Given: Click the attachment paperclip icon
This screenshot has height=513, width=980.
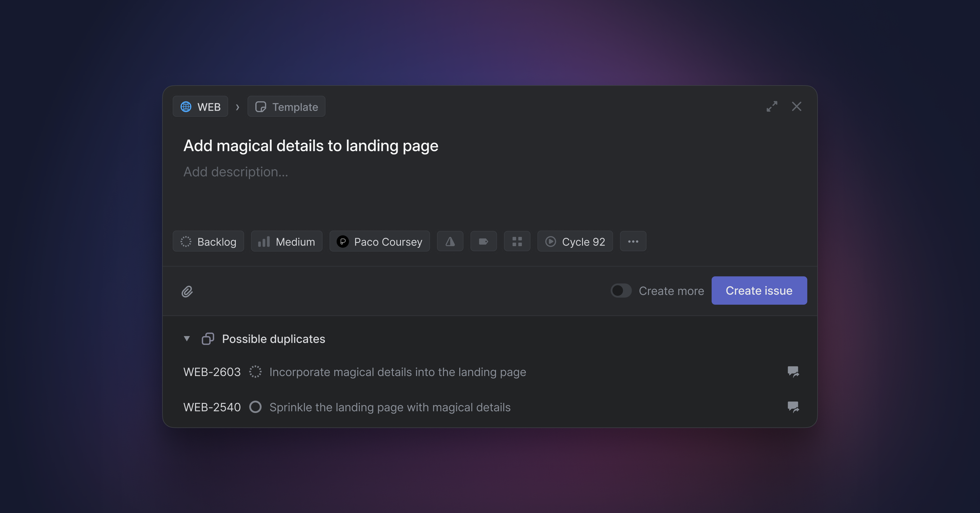Looking at the screenshot, I should click(x=187, y=291).
